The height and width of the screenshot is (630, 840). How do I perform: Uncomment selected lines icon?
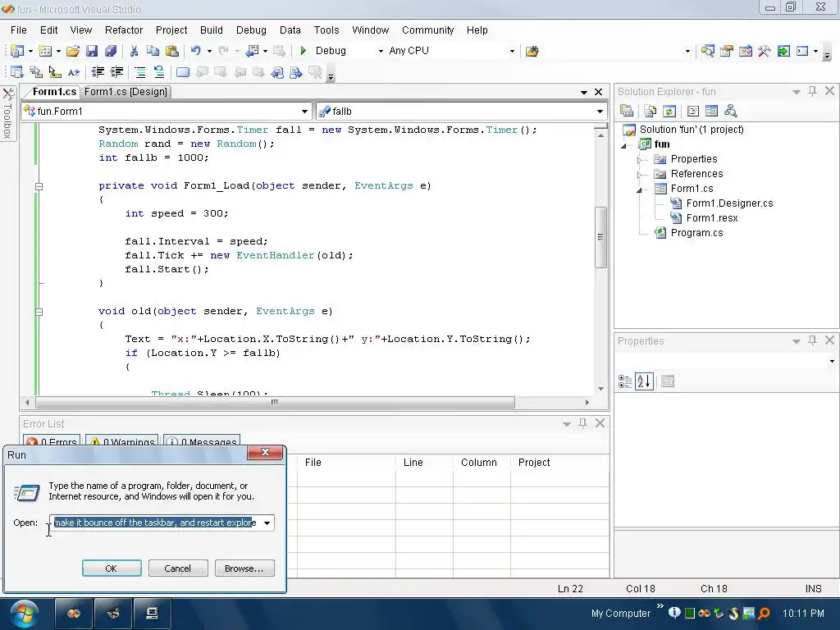(158, 72)
